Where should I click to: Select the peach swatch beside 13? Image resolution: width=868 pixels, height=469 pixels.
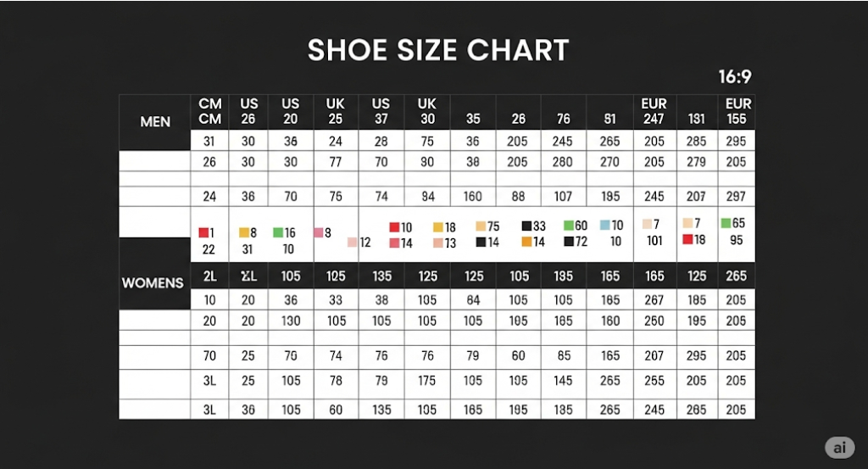click(x=437, y=243)
